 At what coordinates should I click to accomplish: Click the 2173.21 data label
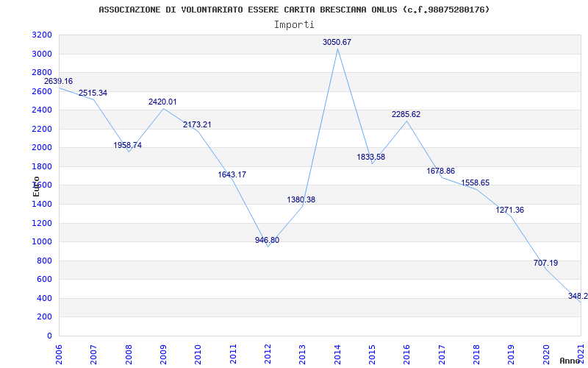point(197,124)
